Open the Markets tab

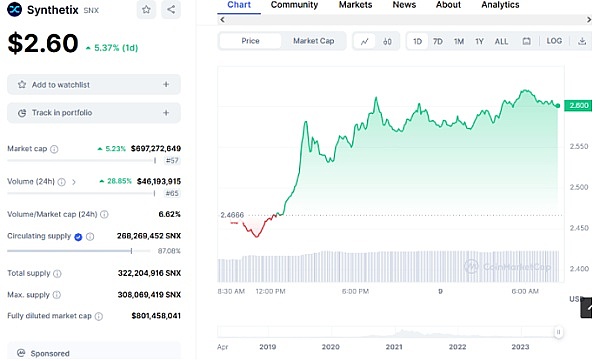[x=355, y=5]
